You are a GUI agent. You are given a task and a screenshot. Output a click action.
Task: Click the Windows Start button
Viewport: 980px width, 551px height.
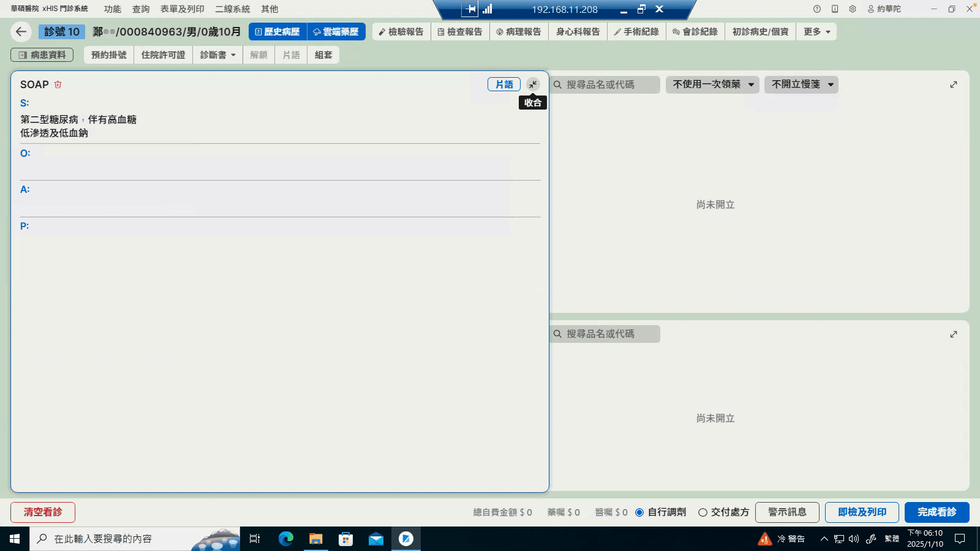click(x=15, y=539)
